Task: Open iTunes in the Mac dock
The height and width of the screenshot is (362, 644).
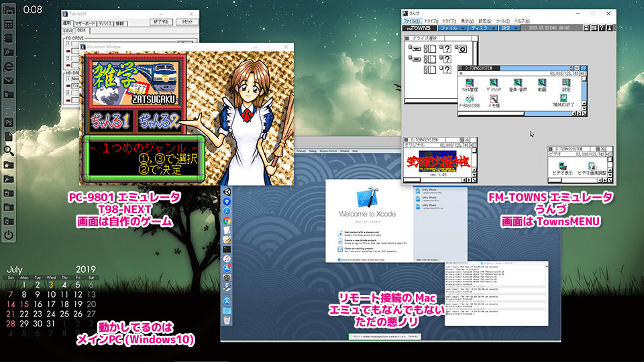Action: 227,259
